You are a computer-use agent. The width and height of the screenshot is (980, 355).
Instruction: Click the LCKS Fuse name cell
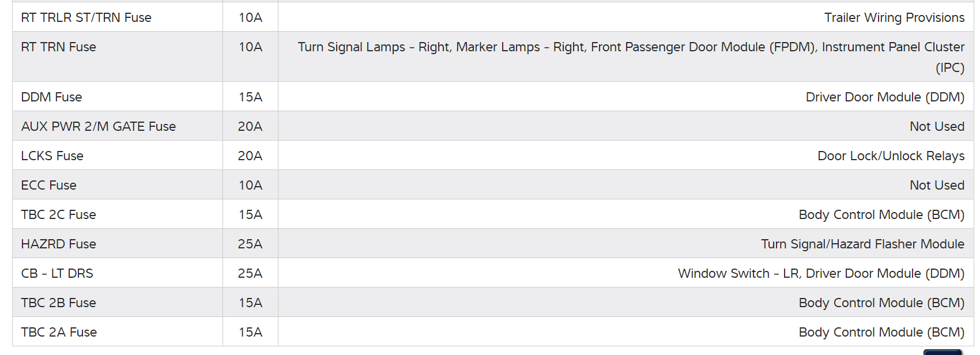tap(52, 156)
